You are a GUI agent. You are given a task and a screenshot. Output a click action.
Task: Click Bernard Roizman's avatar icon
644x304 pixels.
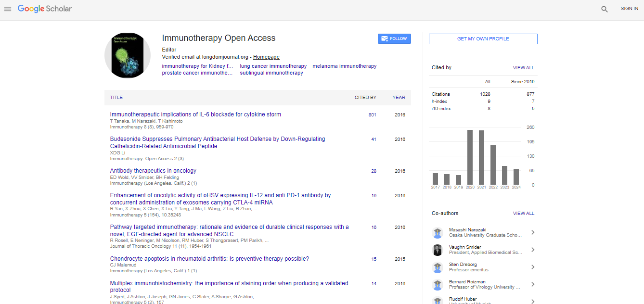point(437,285)
